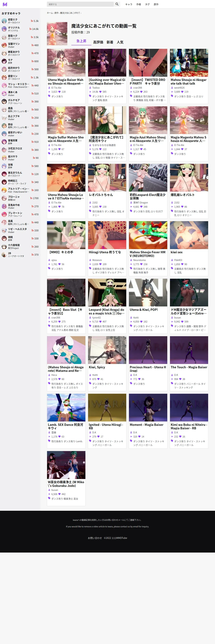Screen dimensions: 215x644
Task: Click the 結月ゆかり avatar icon
Action: tap(4, 69)
